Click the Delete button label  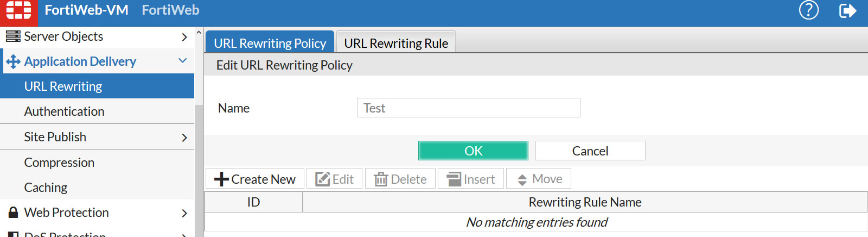click(x=409, y=179)
